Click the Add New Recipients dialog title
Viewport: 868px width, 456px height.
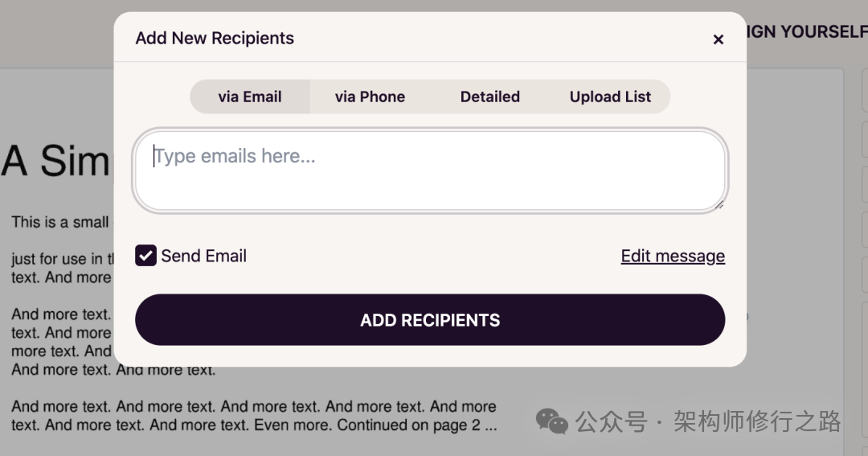pos(215,38)
